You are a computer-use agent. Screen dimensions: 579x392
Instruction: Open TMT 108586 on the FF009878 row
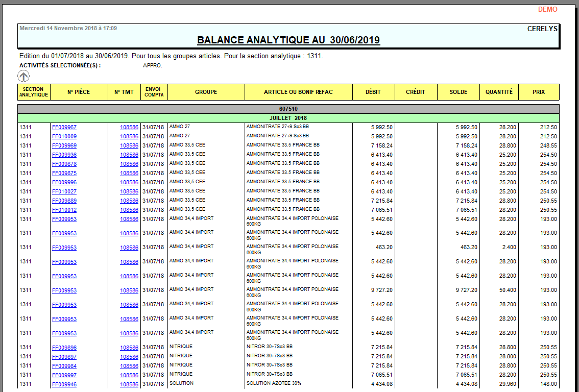tap(130, 163)
